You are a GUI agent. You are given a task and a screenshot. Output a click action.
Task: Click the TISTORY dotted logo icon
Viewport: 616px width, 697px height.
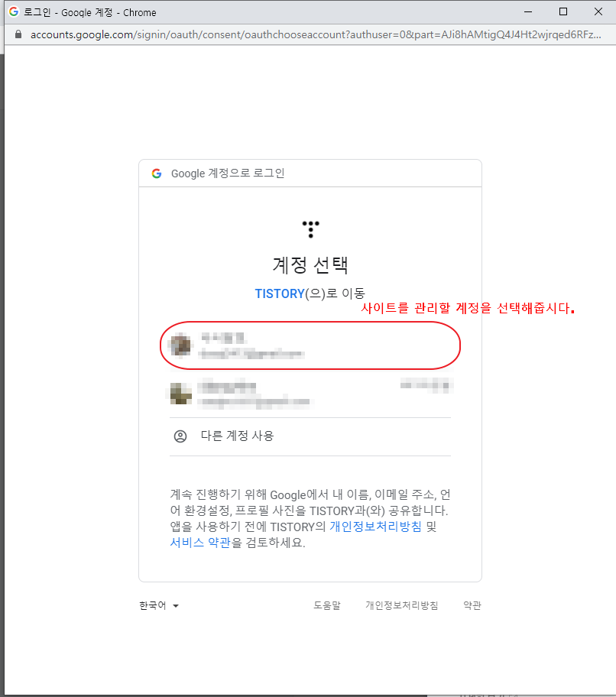[310, 229]
